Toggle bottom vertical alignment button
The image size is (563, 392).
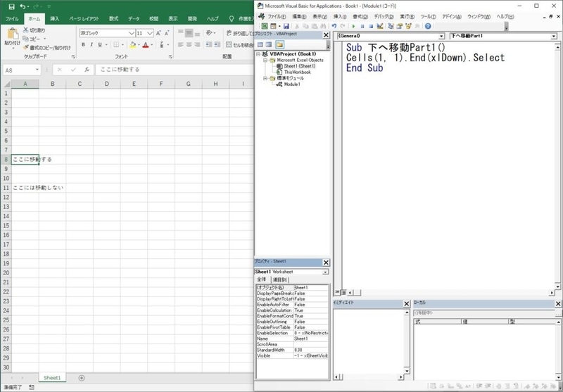pyautogui.click(x=198, y=33)
